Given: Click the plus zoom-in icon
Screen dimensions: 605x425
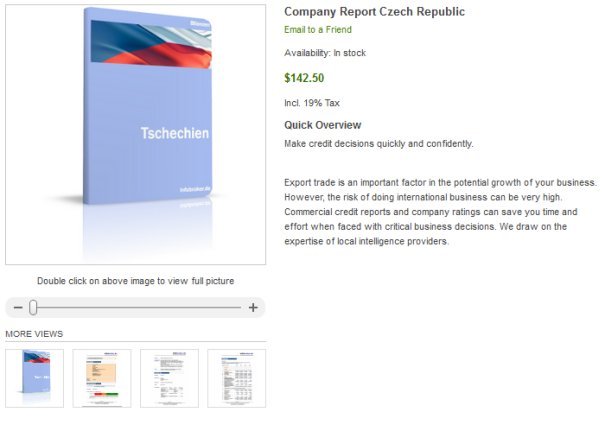Looking at the screenshot, I should point(253,308).
